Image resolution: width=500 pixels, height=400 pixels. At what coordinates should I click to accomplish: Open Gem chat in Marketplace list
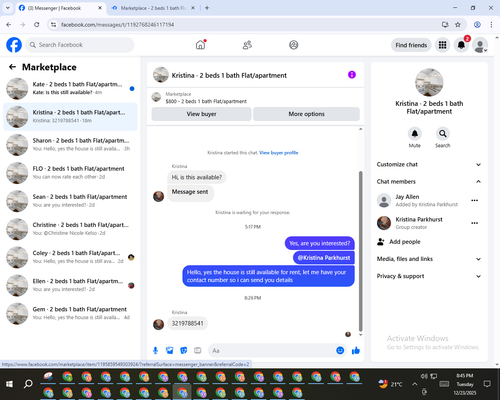tap(70, 313)
